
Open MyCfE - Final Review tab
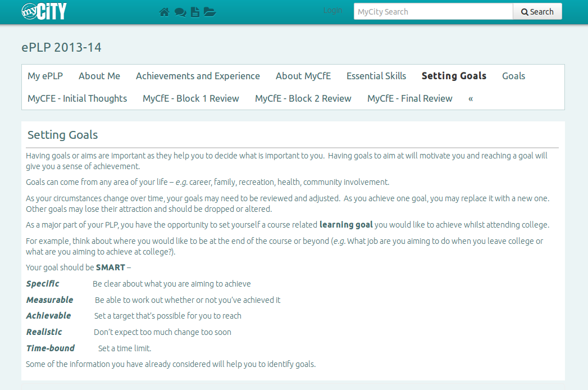pos(409,98)
